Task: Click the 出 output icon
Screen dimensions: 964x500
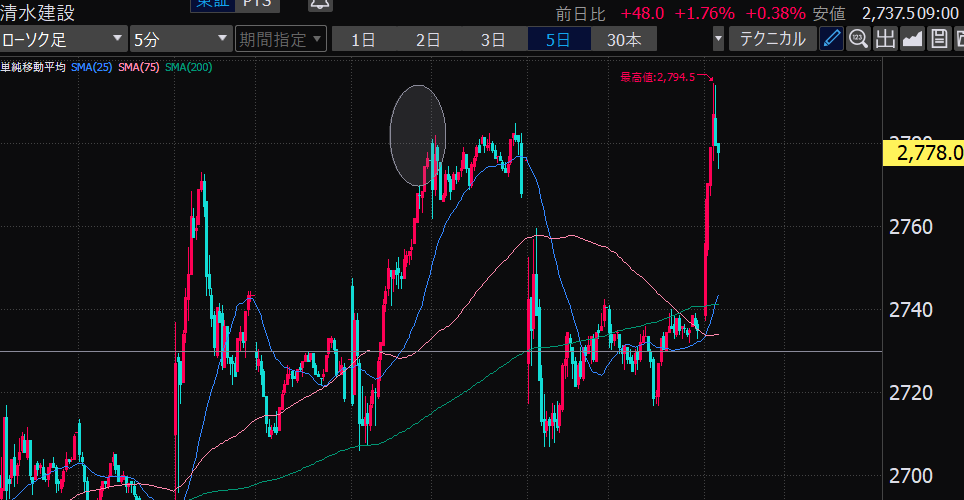Action: coord(885,39)
